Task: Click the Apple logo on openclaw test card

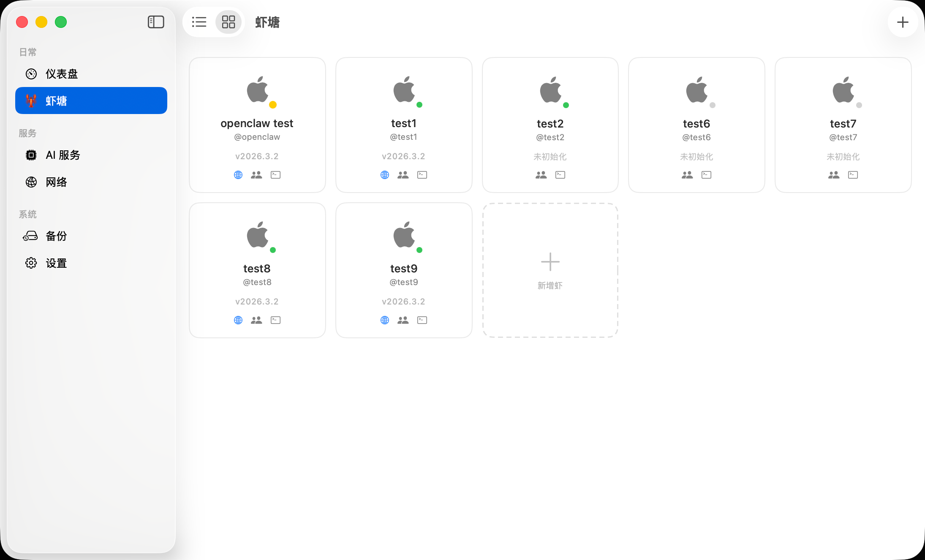Action: (257, 90)
